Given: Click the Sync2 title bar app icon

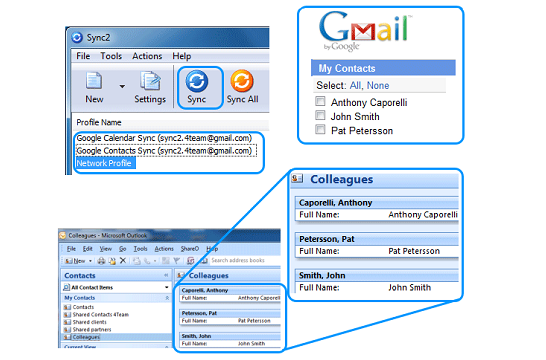Looking at the screenshot, I should tap(77, 37).
